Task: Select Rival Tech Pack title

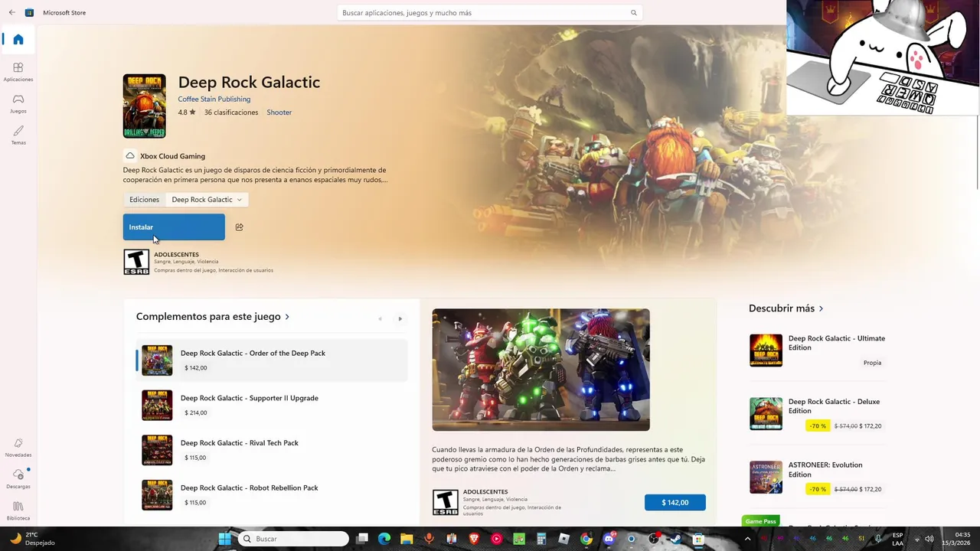Action: (240, 443)
